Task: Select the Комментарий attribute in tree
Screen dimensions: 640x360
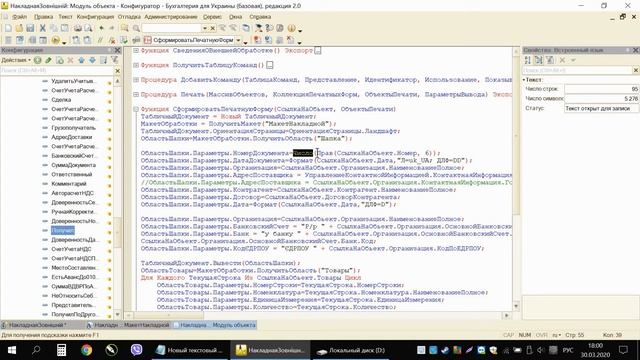Action: [69, 184]
